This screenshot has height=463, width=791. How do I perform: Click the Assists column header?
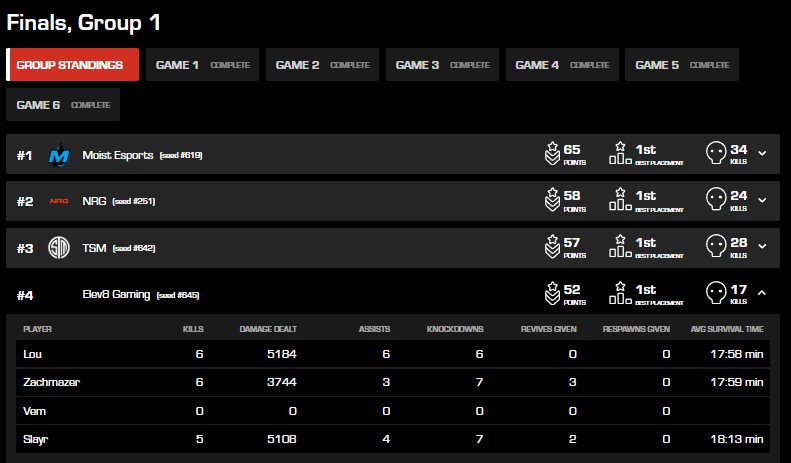point(374,329)
